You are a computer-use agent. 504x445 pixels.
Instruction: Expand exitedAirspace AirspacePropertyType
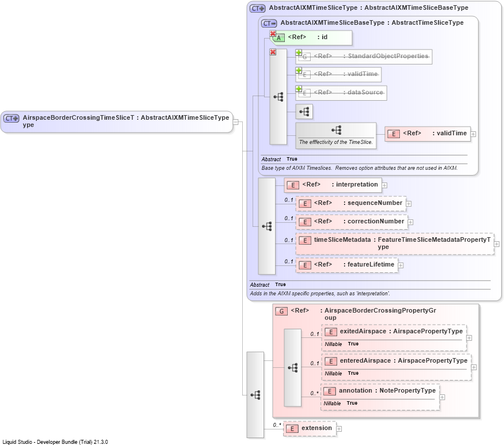click(x=469, y=338)
